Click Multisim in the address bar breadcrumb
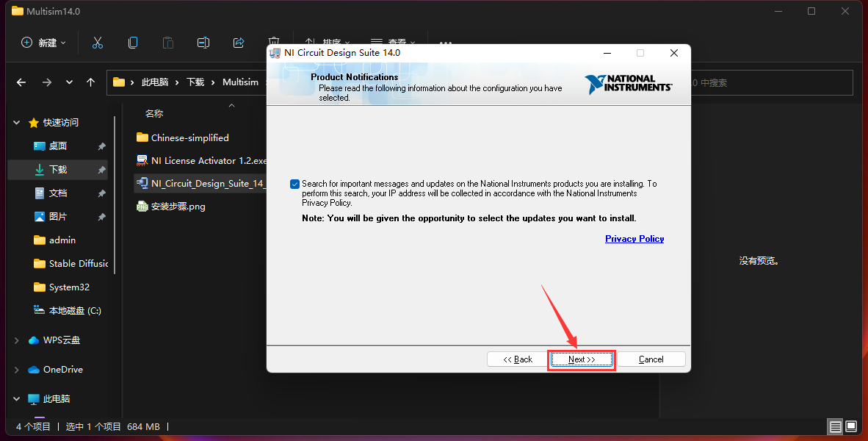The height and width of the screenshot is (441, 868). (x=240, y=82)
